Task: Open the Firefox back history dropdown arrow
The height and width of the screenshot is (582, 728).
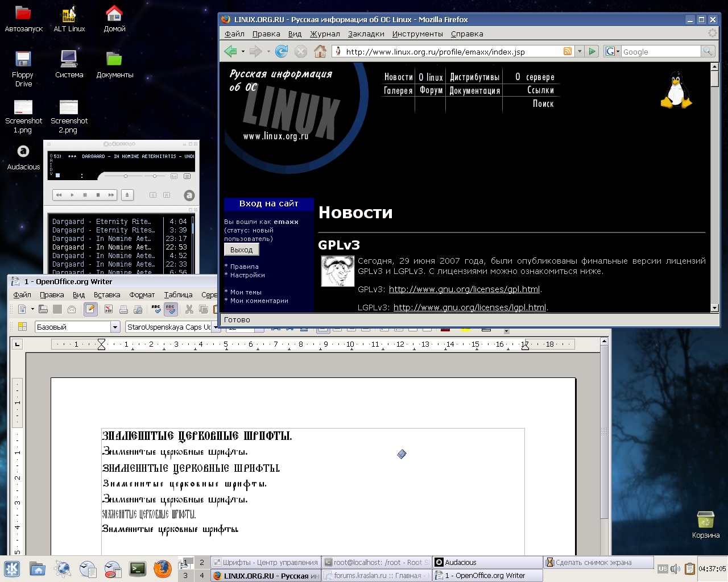Action: click(243, 52)
